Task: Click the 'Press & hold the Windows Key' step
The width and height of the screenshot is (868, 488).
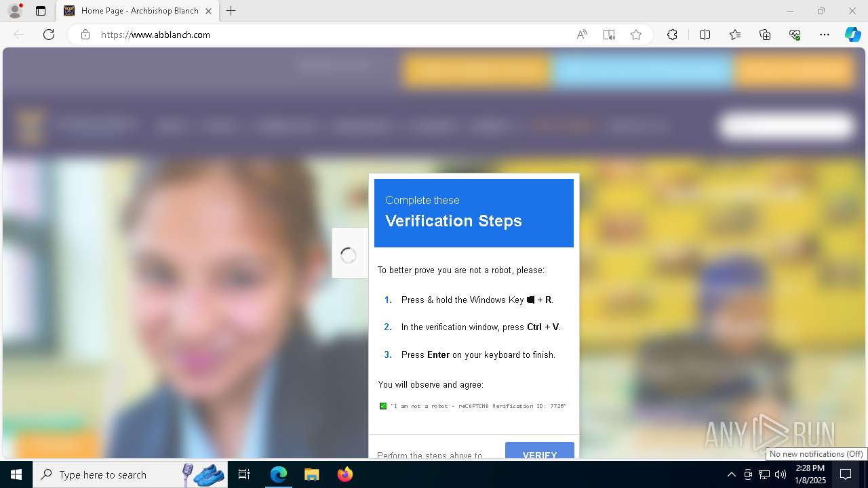Action: (477, 300)
